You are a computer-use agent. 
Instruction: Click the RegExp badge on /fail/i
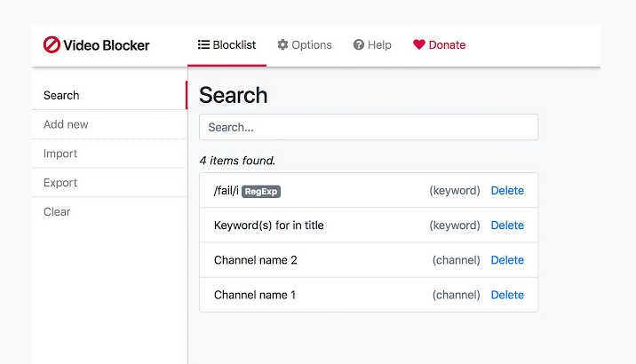261,191
